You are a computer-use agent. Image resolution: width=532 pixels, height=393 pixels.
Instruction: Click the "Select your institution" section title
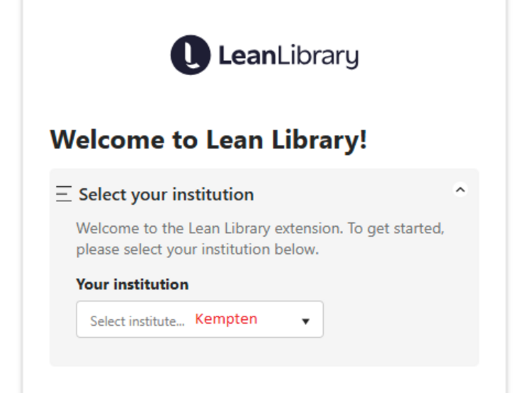pos(166,195)
